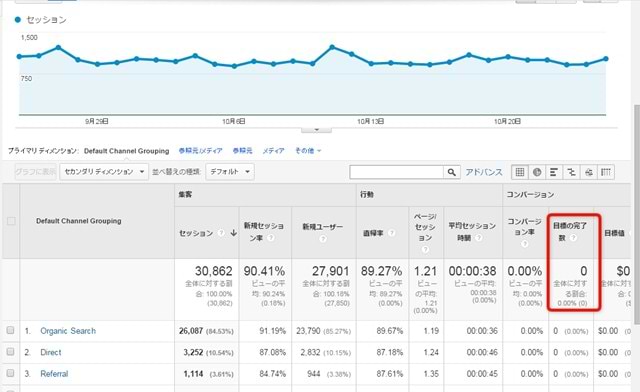Viewport: 640px width, 392px height.
Task: Switch to pie chart percentage view
Action: (x=537, y=172)
